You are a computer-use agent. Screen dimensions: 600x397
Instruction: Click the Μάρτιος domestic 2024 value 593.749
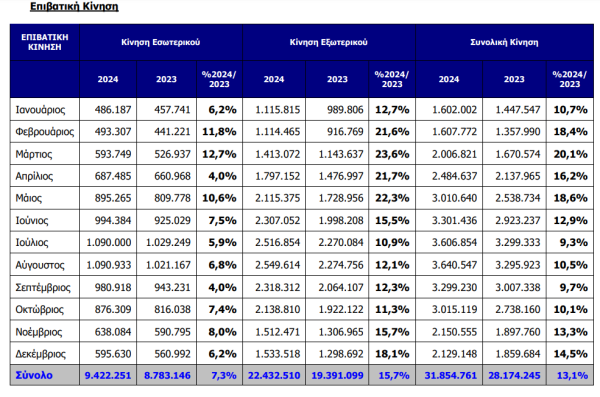pos(113,154)
